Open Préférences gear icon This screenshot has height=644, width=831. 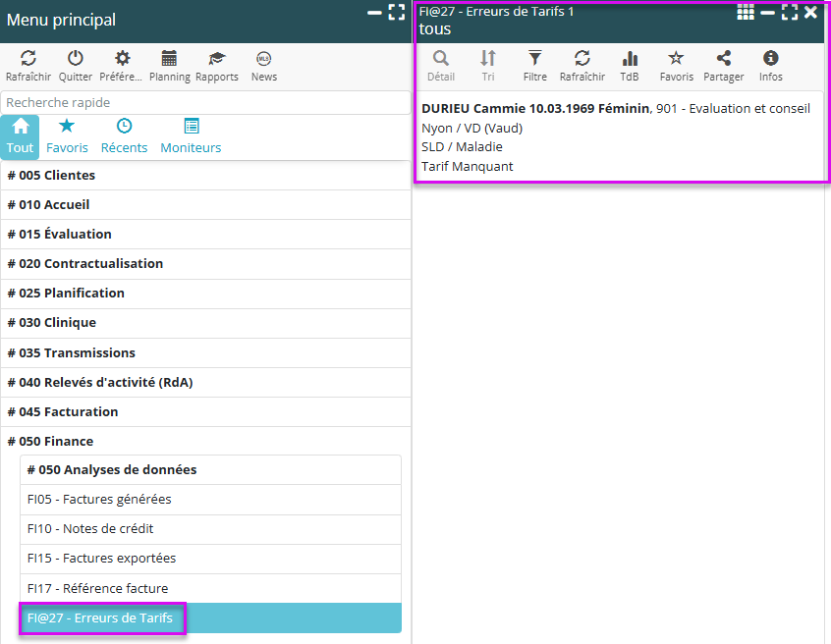[122, 59]
